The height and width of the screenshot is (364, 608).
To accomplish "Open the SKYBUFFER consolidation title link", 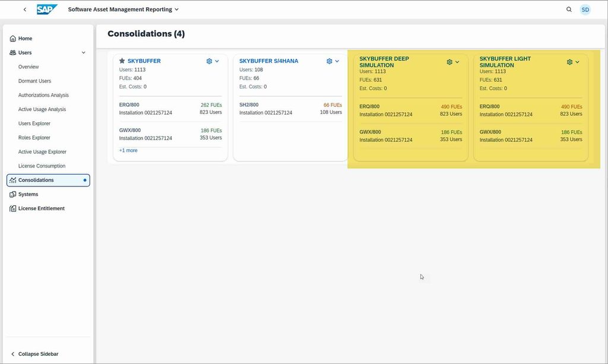I will tap(144, 61).
